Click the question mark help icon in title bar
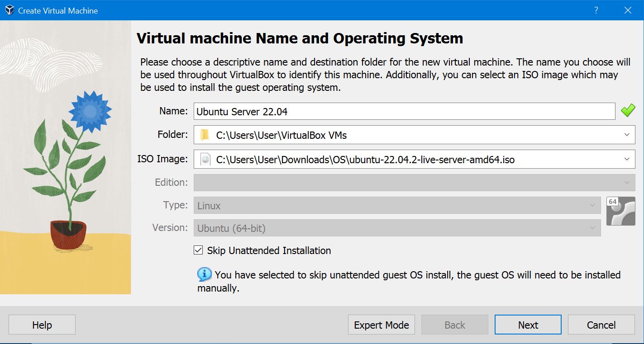644x344 pixels. click(x=596, y=10)
